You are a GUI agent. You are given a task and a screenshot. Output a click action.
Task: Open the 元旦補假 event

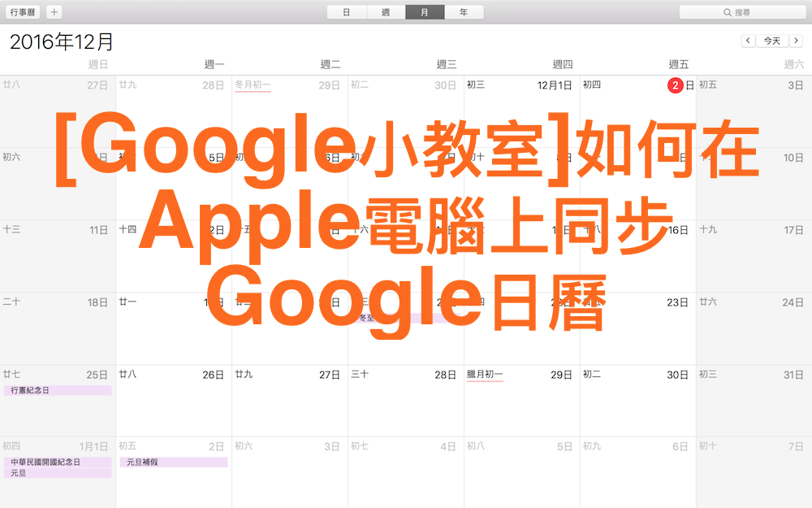pos(174,462)
